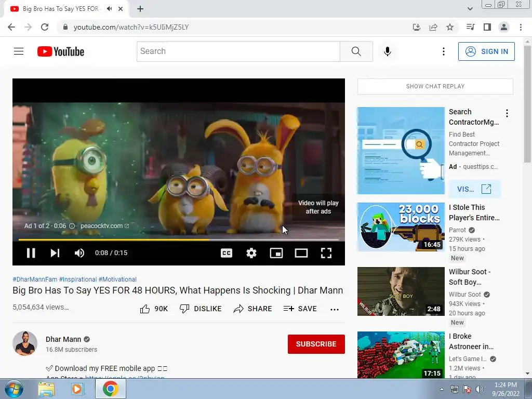Click SHOW CHAT REPLAY
Screen dimensions: 532x399
tap(435, 87)
